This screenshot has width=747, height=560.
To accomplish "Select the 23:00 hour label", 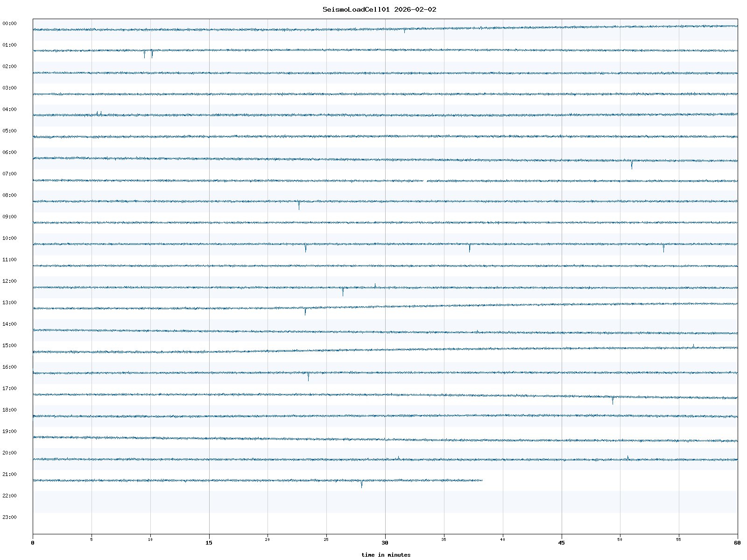I will 9,517.
